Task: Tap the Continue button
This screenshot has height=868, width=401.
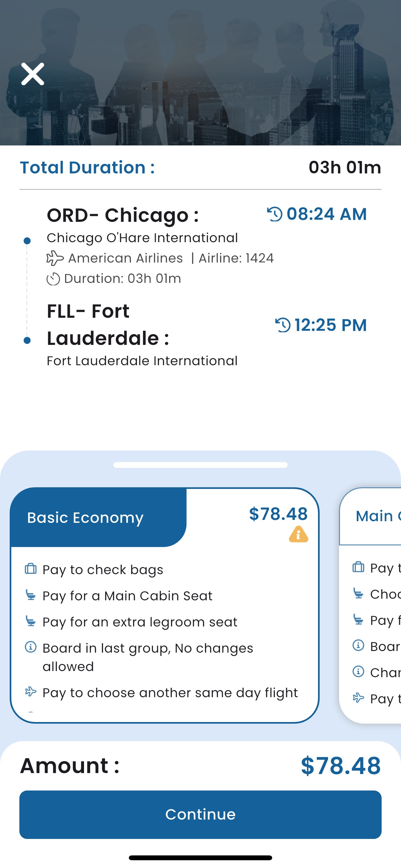Action: point(200,815)
